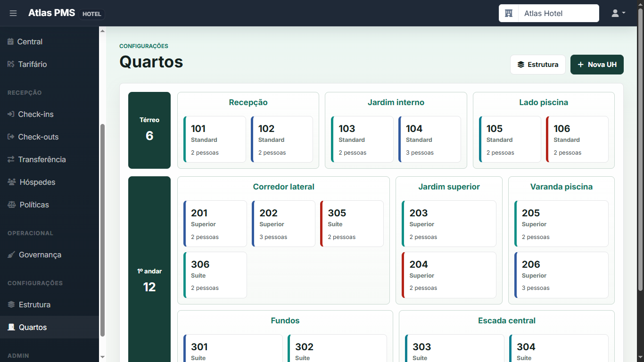
Task: Click the Jardim superior heading
Action: pos(449,187)
